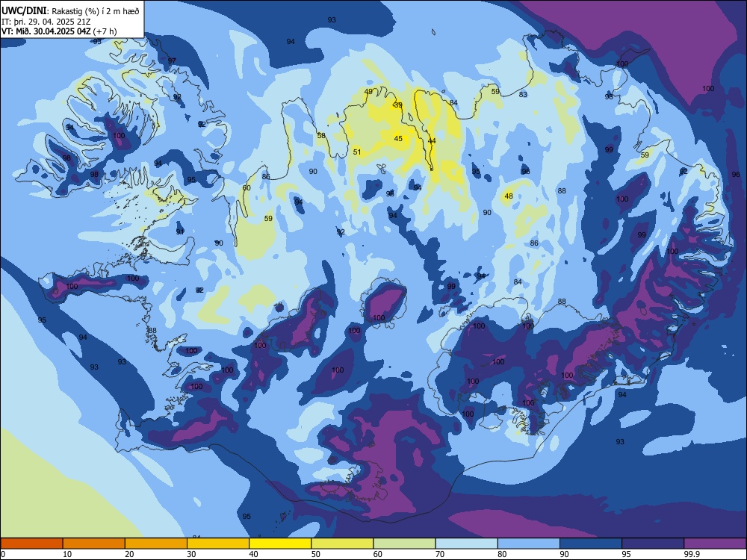Click the humidity value 60 on the map

point(247,188)
